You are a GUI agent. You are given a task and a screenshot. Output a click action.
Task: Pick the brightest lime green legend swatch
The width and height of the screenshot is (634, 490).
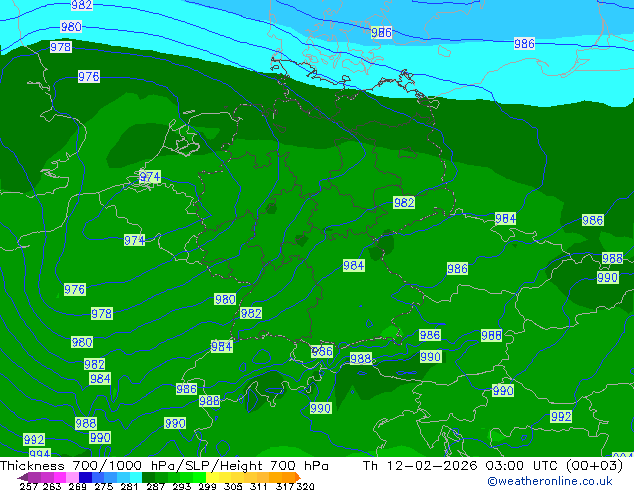click(199, 477)
